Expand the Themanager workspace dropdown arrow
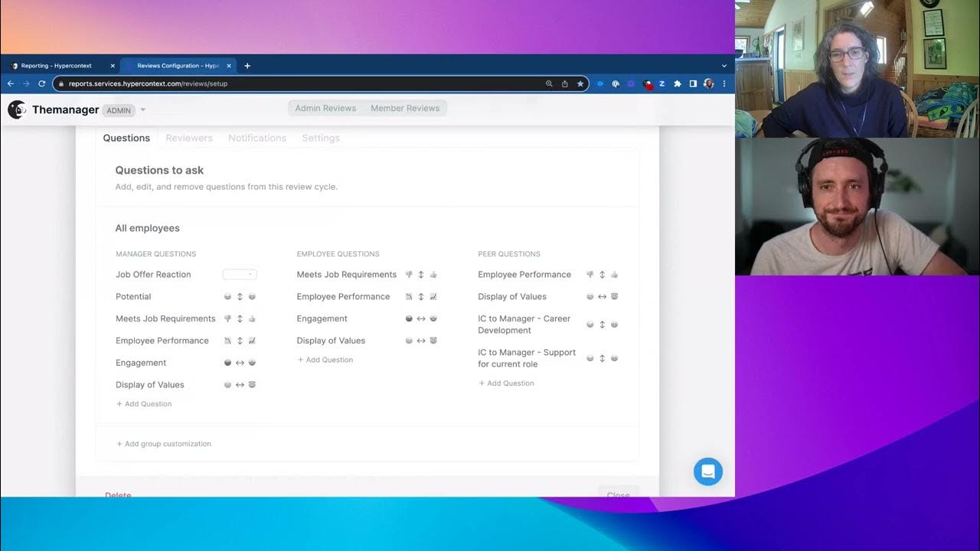Screen dimensions: 980x551 pos(143,110)
